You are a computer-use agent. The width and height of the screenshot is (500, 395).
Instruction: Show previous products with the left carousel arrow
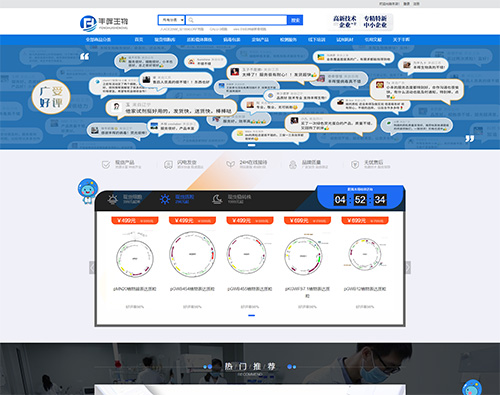click(x=92, y=268)
